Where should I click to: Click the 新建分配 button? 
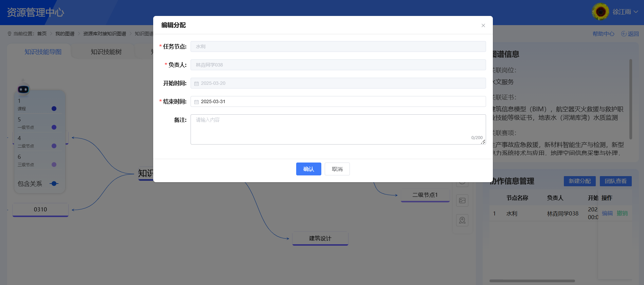[579, 181]
